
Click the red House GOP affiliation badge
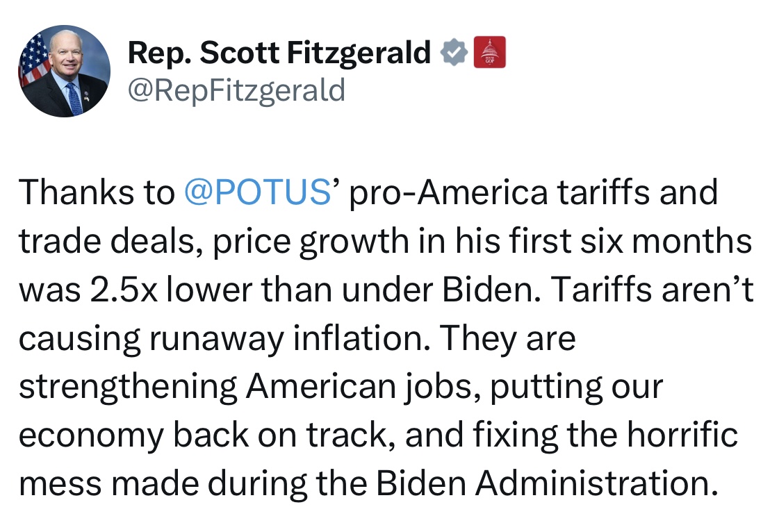(x=489, y=53)
